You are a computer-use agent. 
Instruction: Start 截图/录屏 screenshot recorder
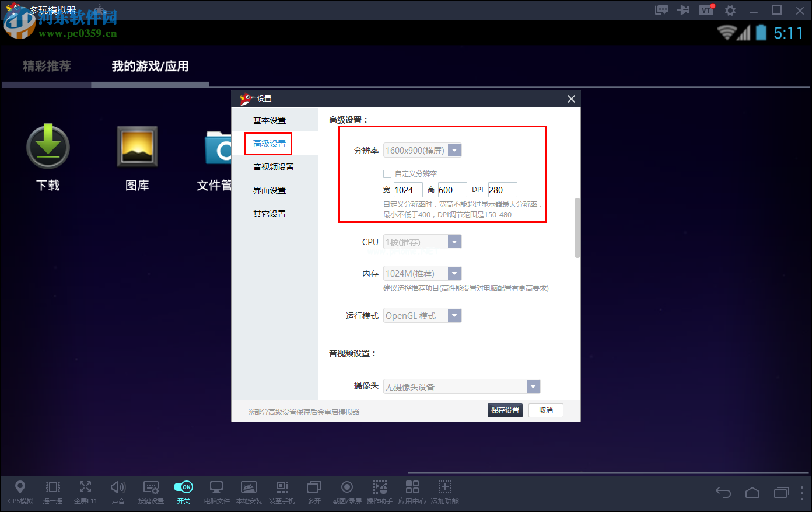(x=347, y=492)
